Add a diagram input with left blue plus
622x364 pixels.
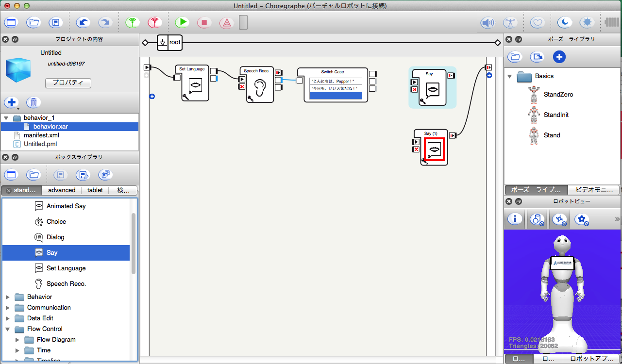tap(152, 97)
